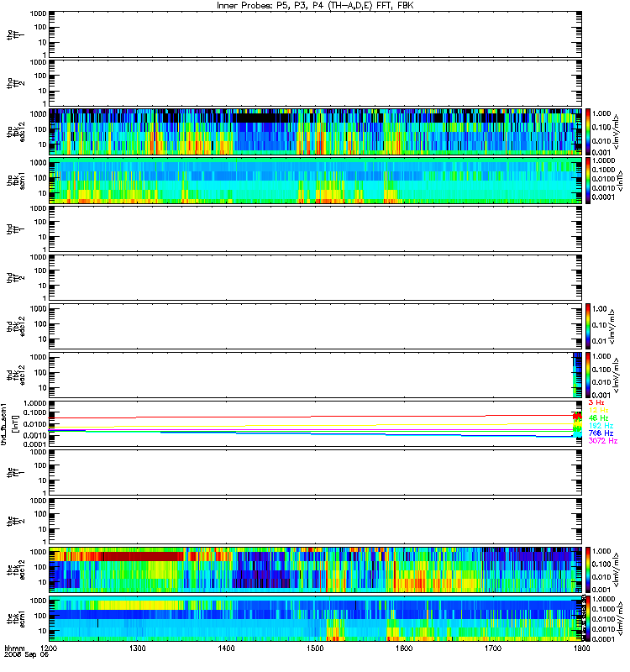This screenshot has width=630, height=672.
Task: Click the 1800 time axis label
Action: (x=581, y=648)
